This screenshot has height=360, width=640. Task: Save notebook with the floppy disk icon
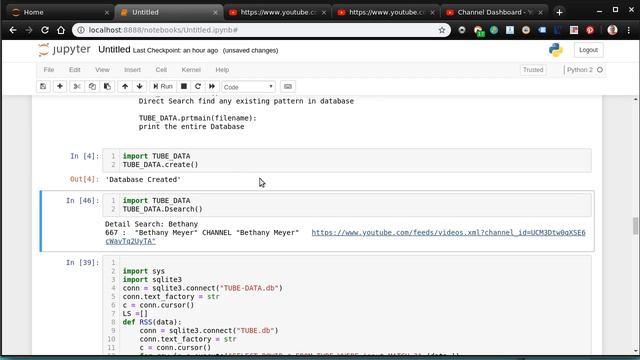click(43, 87)
